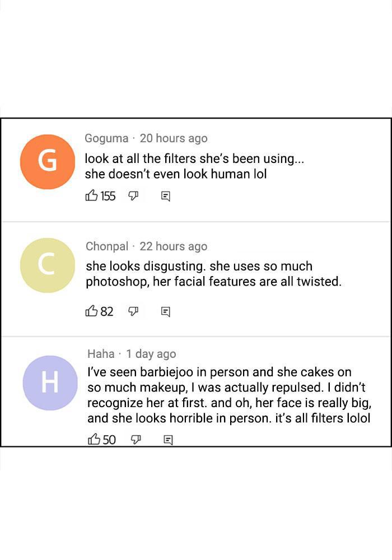Visit Goguma's profile via username
This screenshot has height=560, width=392.
tap(106, 138)
